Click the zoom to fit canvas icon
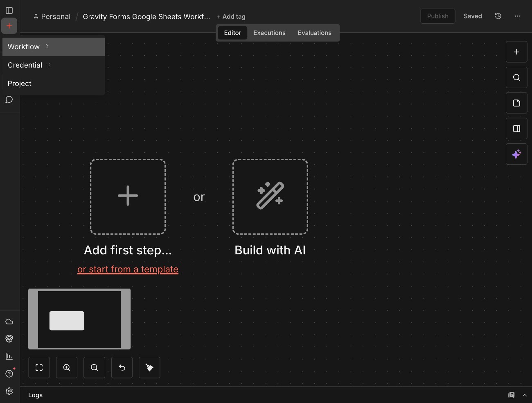 [x=39, y=367]
